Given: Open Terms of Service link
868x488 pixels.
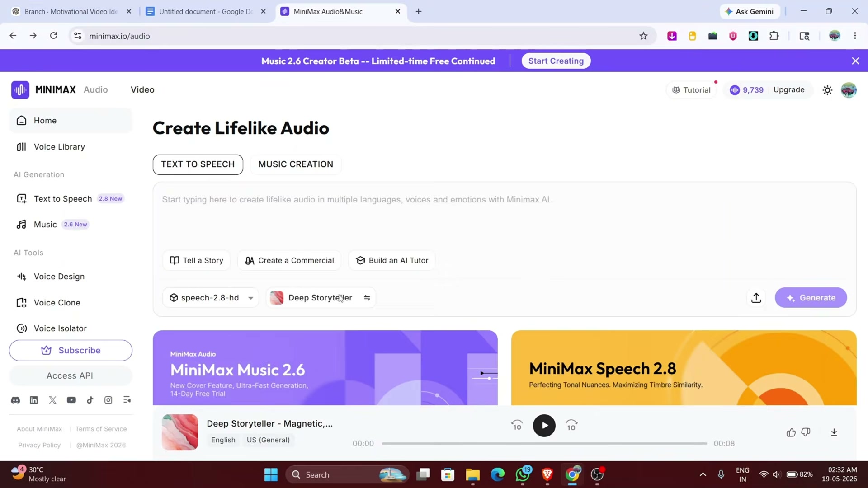Looking at the screenshot, I should click(101, 429).
